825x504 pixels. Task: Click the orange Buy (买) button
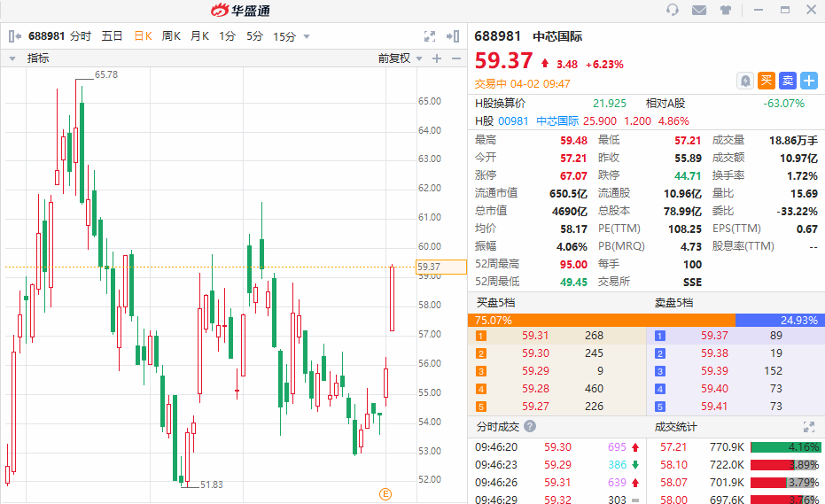tap(767, 81)
